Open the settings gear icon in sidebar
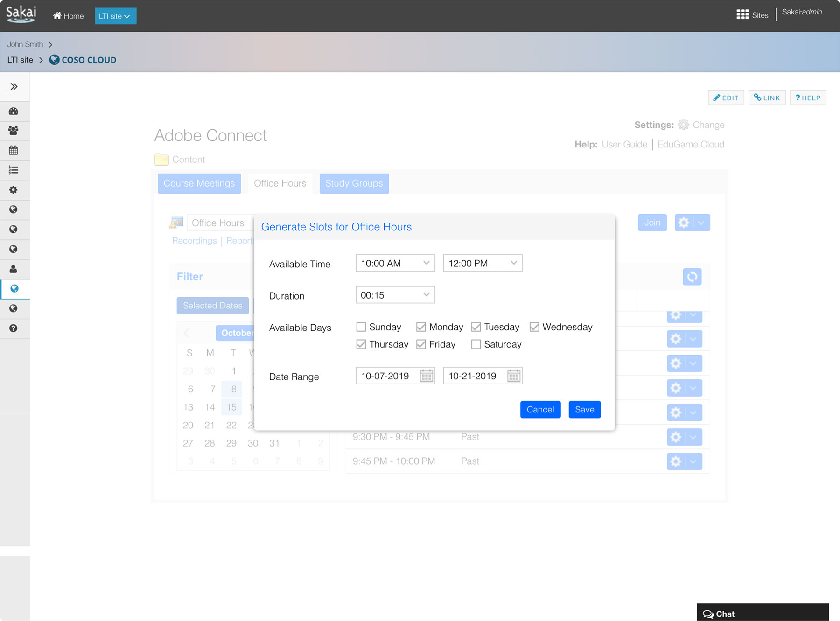Screen dimensions: 840x621 tap(14, 190)
